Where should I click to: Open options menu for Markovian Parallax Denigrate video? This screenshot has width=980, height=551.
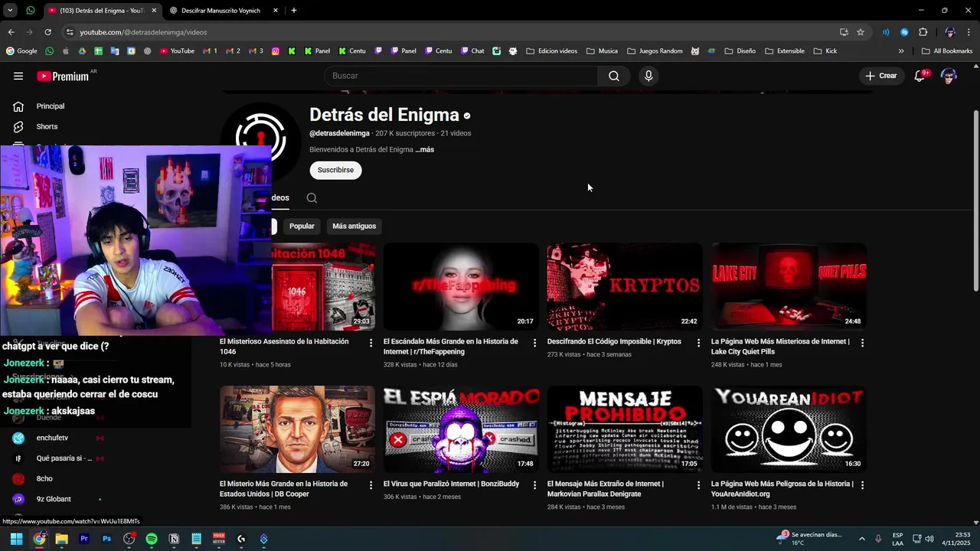click(698, 485)
